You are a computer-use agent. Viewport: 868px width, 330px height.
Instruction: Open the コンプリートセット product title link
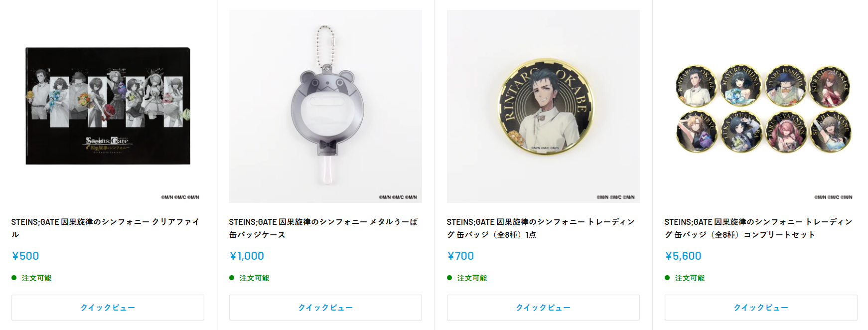pyautogui.click(x=758, y=228)
